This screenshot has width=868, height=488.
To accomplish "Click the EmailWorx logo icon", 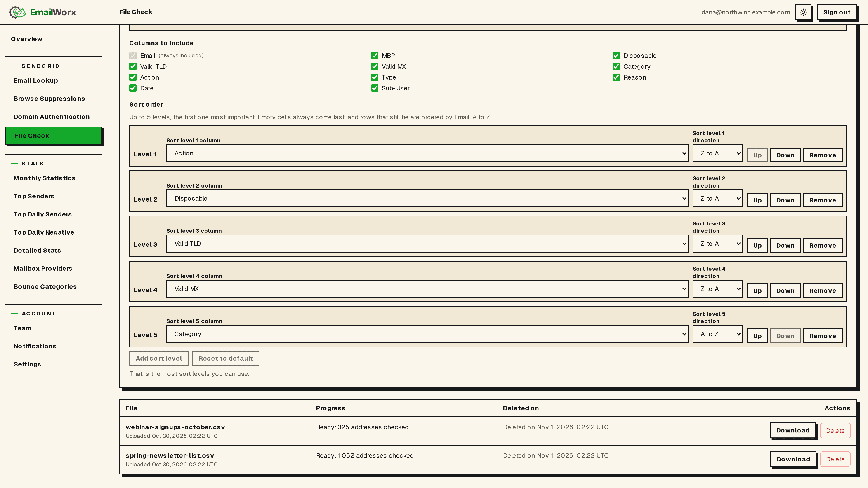I will click(18, 12).
